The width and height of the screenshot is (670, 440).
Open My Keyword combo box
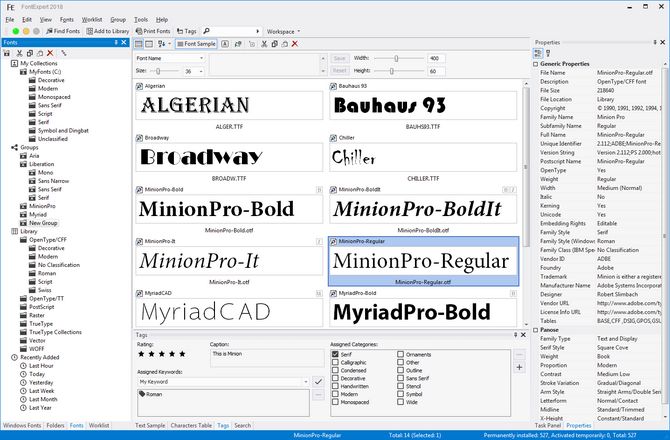click(223, 381)
